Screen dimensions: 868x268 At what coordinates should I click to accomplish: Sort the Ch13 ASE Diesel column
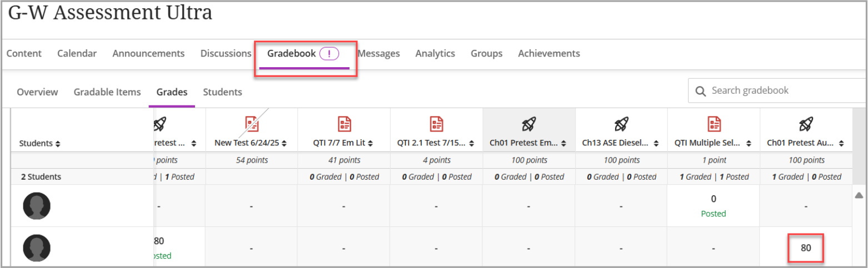656,143
